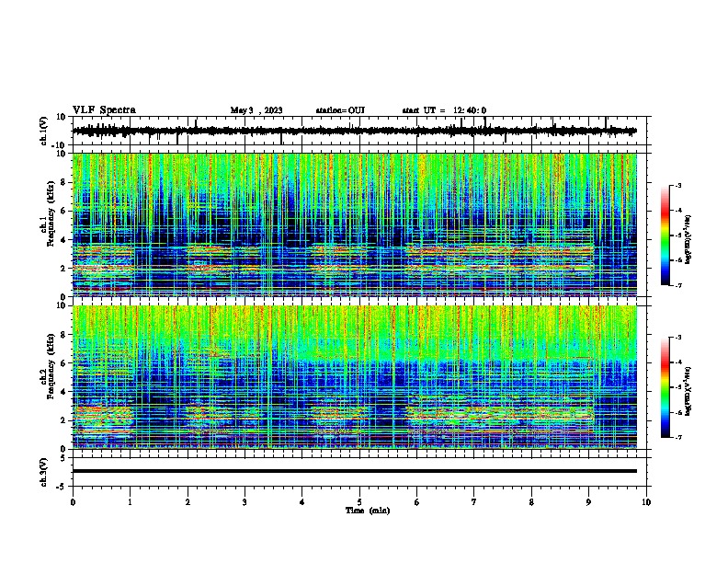Click time axis tick label "8"
This screenshot has height=563, width=728.
click(531, 502)
